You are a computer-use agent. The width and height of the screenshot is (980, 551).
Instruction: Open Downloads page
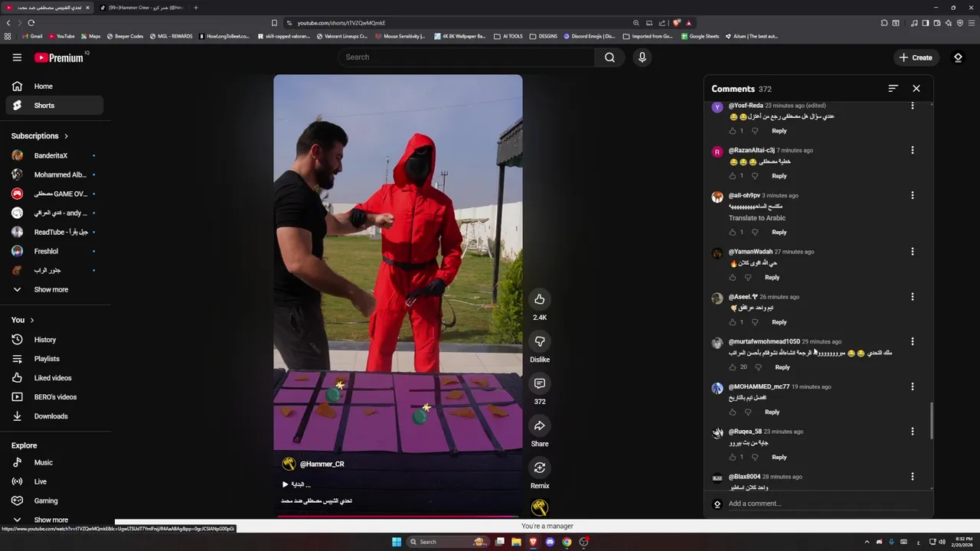[54, 416]
